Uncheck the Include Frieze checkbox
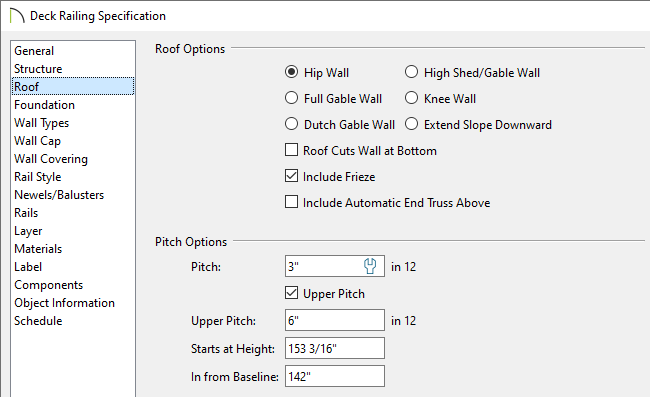 point(291,176)
